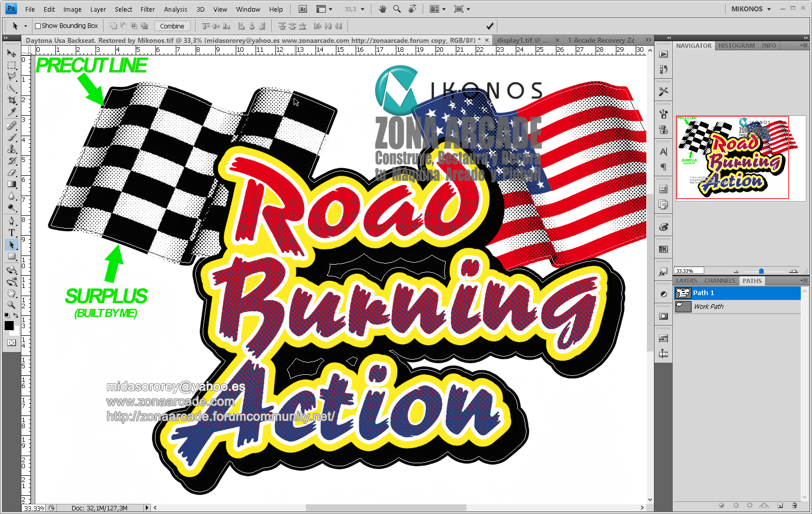Image resolution: width=812 pixels, height=514 pixels.
Task: Select the Rectangle shape tool
Action: tap(11, 256)
